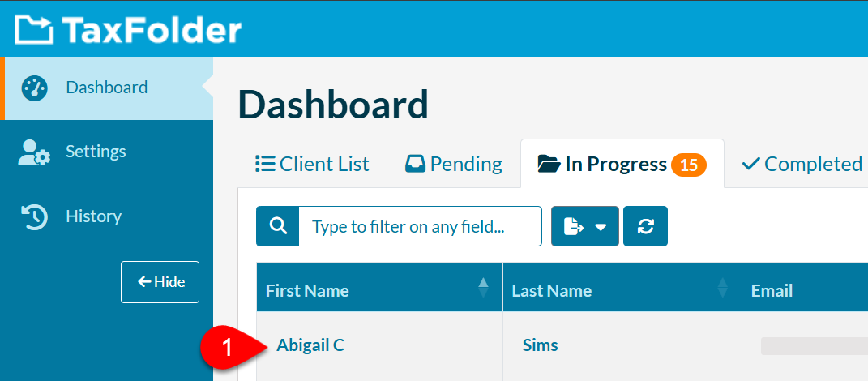Open the Pending tab
Image resolution: width=868 pixels, height=381 pixels.
[x=454, y=165]
